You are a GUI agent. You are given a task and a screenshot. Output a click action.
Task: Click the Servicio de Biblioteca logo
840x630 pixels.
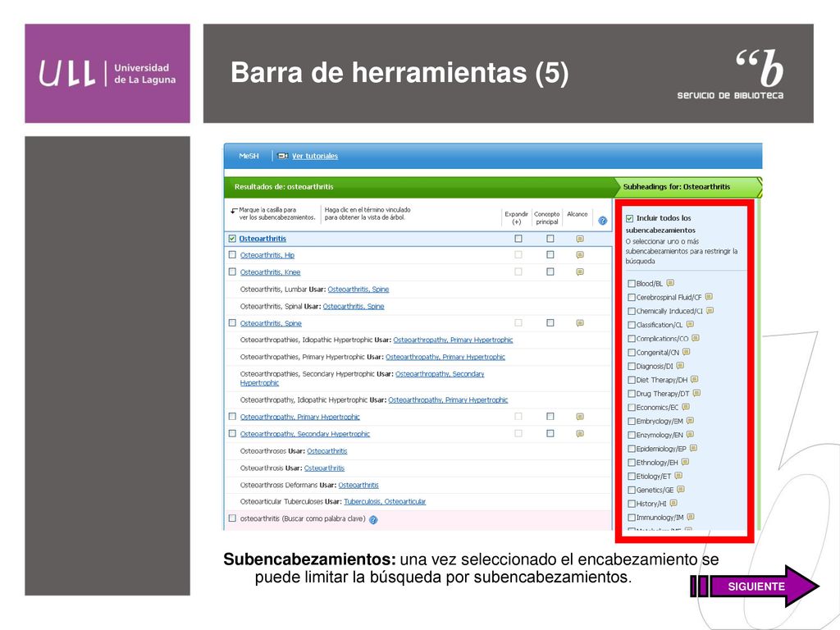(731, 75)
